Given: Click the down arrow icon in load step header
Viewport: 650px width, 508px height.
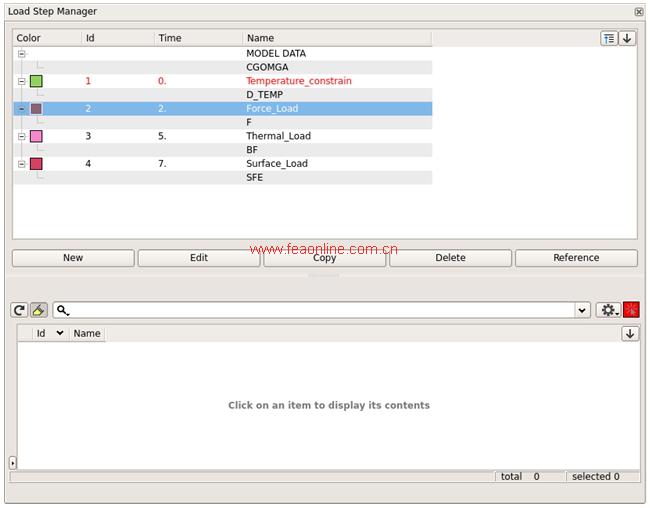Looking at the screenshot, I should pyautogui.click(x=627, y=38).
